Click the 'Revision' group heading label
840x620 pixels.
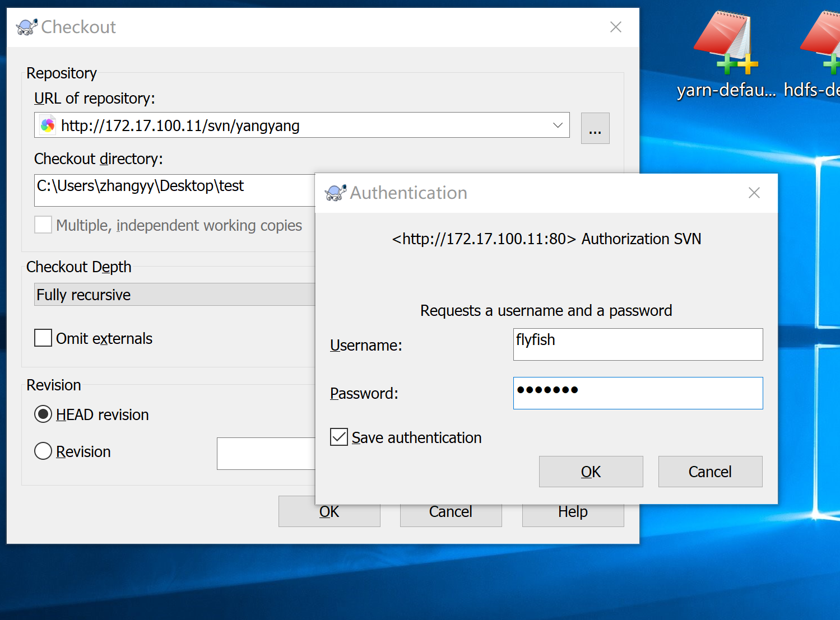click(54, 385)
